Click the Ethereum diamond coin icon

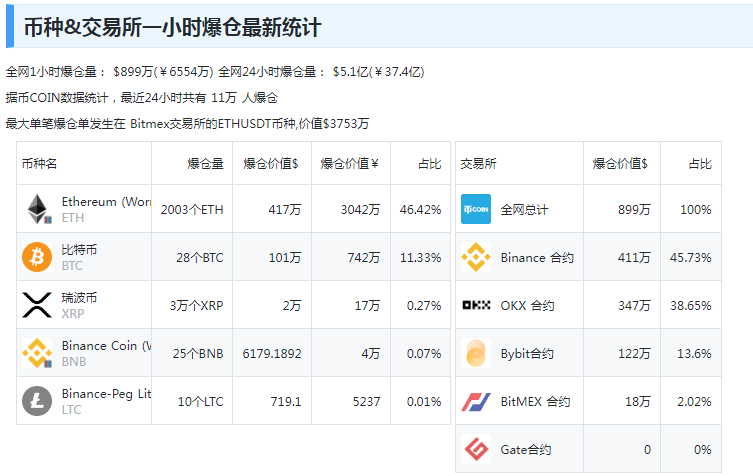click(37, 209)
